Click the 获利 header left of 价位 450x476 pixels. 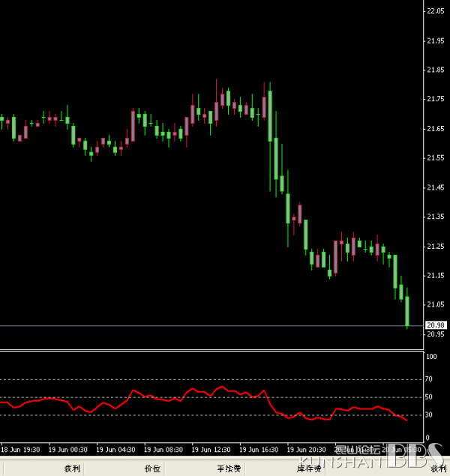[72, 469]
